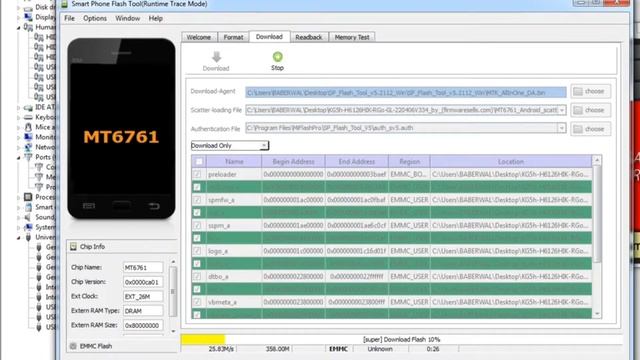Open the Window menu

[127, 18]
